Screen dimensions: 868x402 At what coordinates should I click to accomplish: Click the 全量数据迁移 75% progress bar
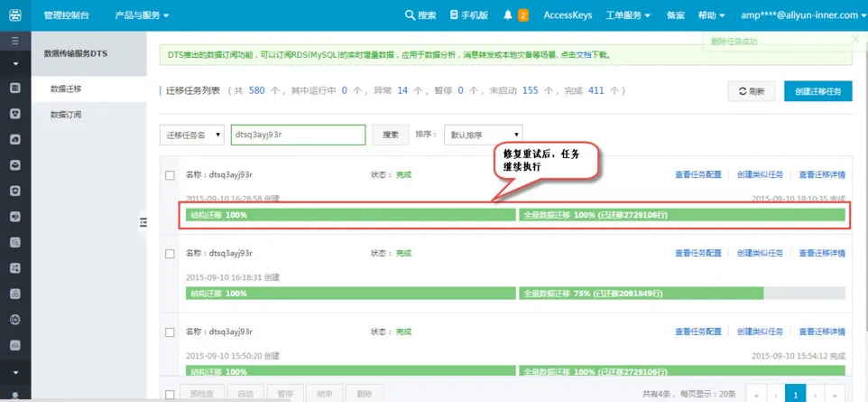[x=682, y=294]
